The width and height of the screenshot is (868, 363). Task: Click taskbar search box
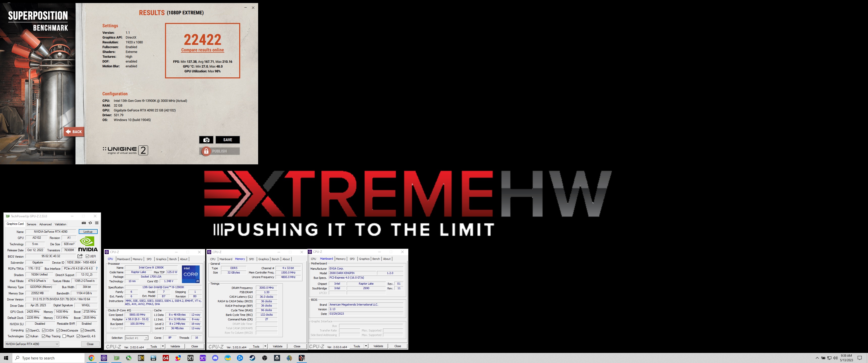(48, 358)
